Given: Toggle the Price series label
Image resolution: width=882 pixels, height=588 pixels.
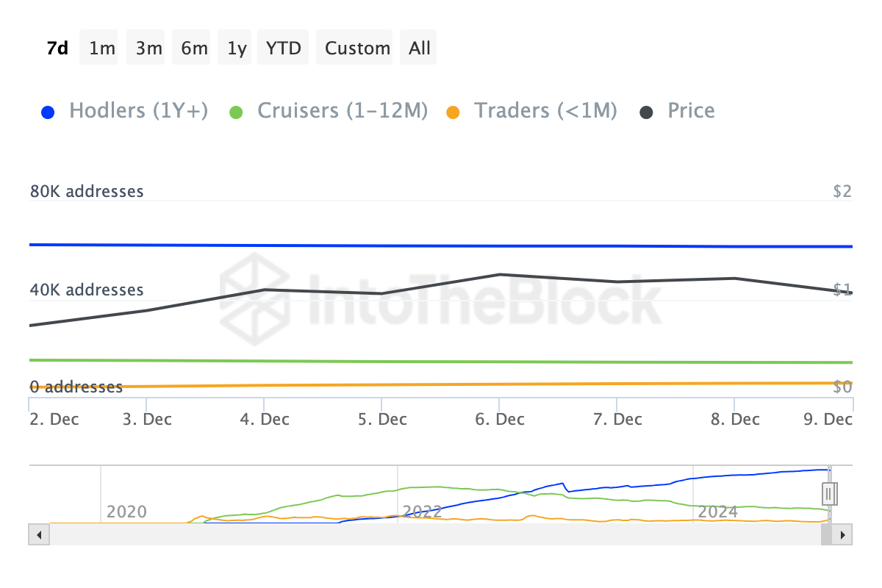Looking at the screenshot, I should click(x=691, y=111).
